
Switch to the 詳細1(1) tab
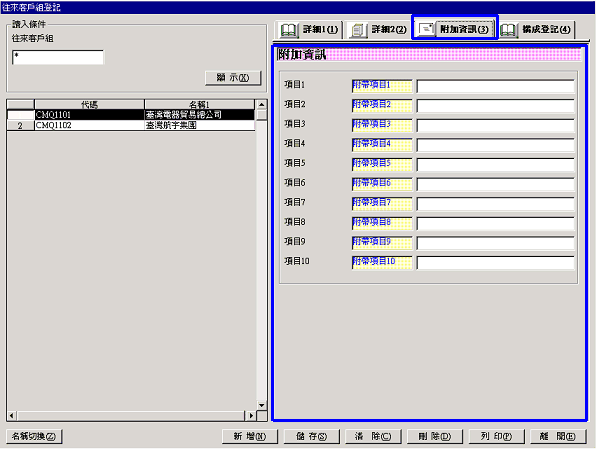309,30
